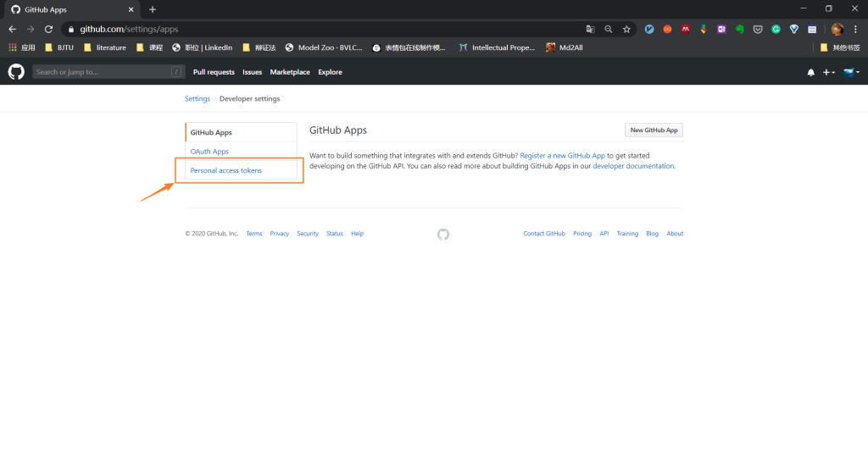Select GitHub Apps in sidebar
This screenshot has width=868, height=465.
(241, 132)
